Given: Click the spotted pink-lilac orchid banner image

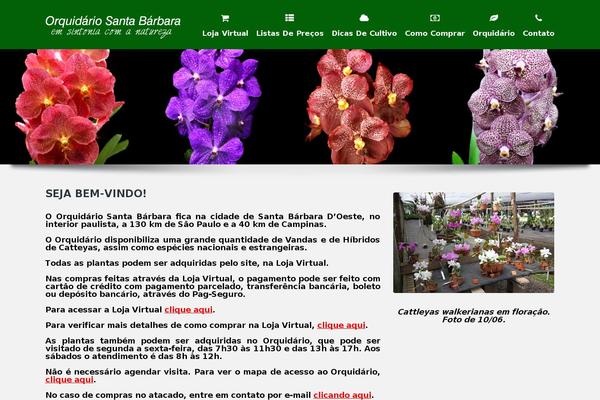Looking at the screenshot, I should point(509,107).
